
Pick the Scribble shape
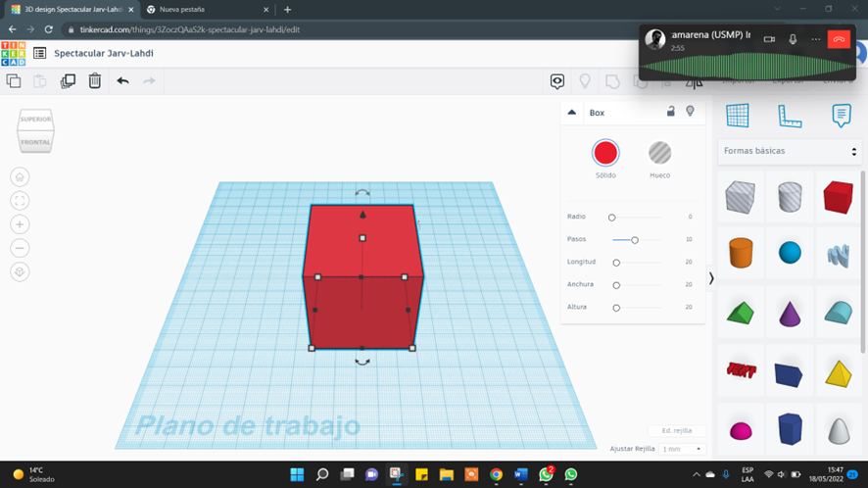point(838,256)
